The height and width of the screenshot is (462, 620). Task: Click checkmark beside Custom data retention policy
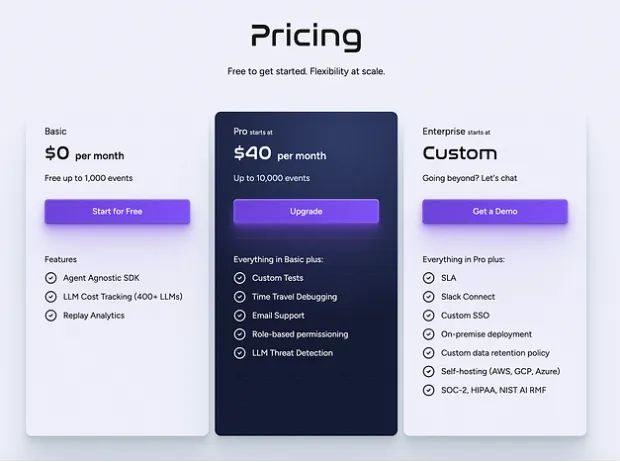(x=428, y=353)
